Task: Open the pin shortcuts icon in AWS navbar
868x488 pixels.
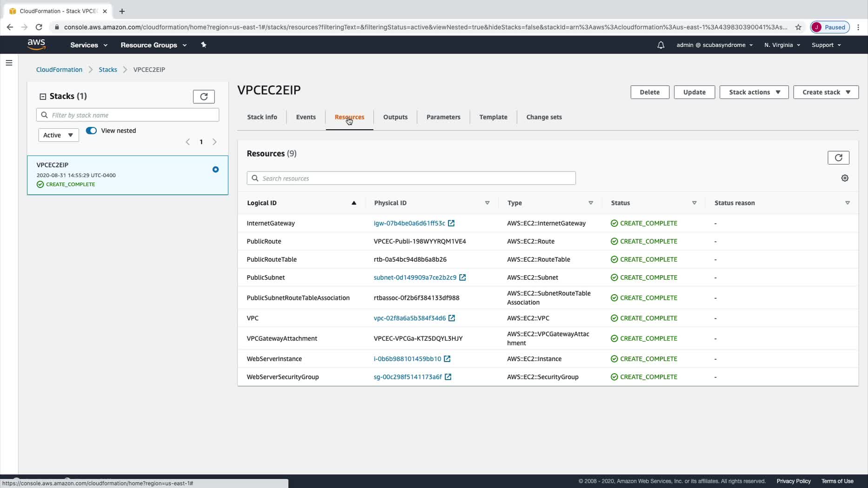Action: 203,45
